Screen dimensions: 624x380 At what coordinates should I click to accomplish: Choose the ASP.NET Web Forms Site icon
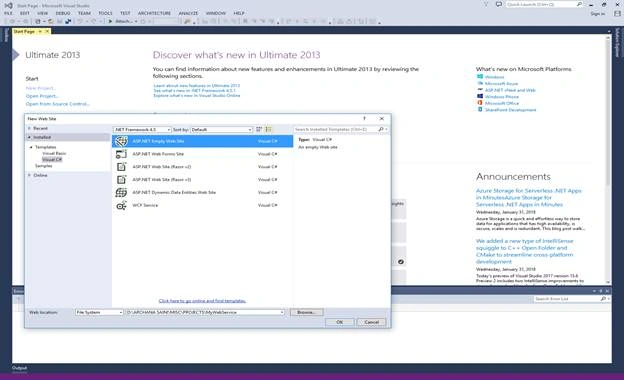click(x=121, y=154)
